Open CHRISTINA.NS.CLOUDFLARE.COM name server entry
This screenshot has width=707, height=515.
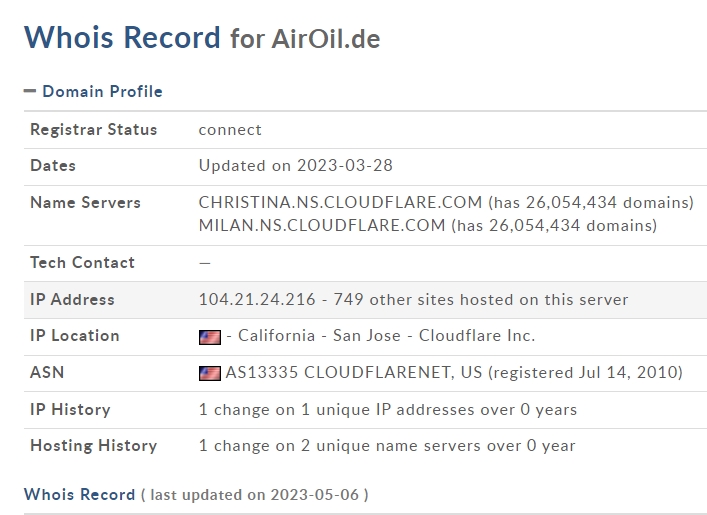tap(340, 202)
